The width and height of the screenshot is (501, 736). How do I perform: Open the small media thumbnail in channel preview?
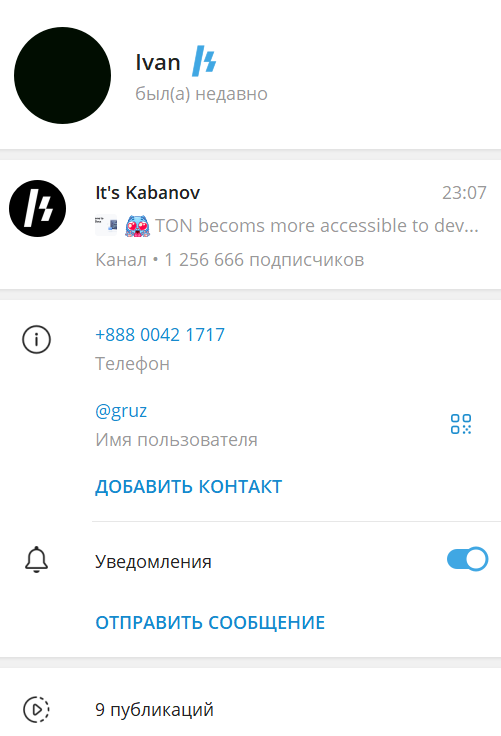click(106, 225)
